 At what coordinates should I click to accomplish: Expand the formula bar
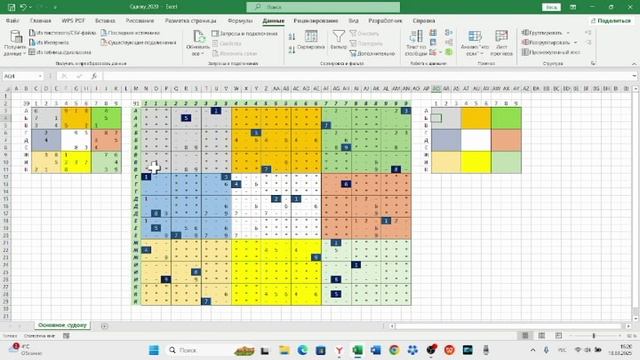click(x=634, y=76)
